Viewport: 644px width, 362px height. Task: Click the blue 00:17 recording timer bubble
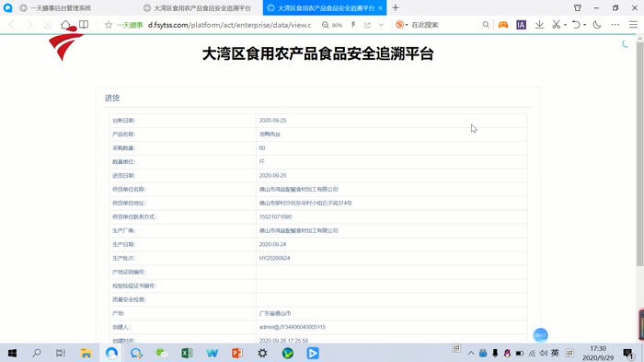click(x=541, y=335)
